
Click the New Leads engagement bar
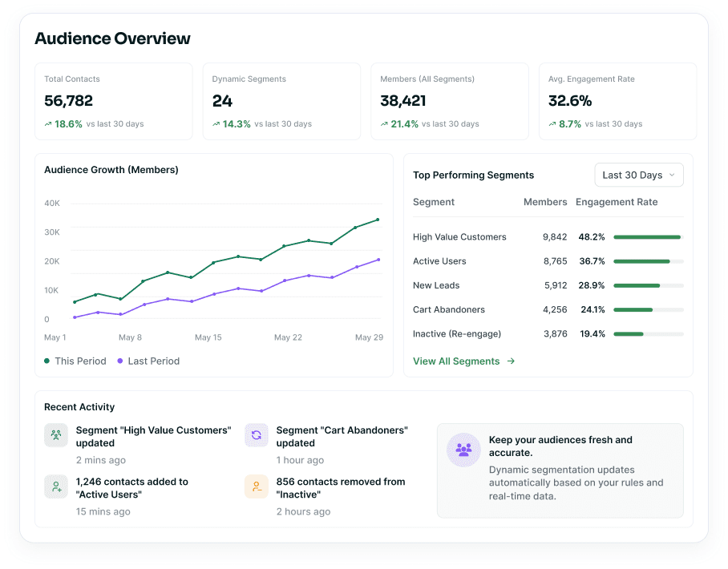click(x=648, y=285)
